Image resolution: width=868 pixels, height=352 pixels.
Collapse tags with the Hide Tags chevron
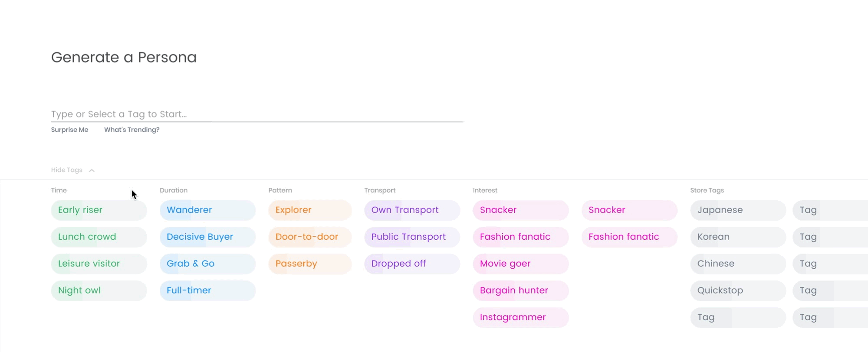pyautogui.click(x=92, y=170)
